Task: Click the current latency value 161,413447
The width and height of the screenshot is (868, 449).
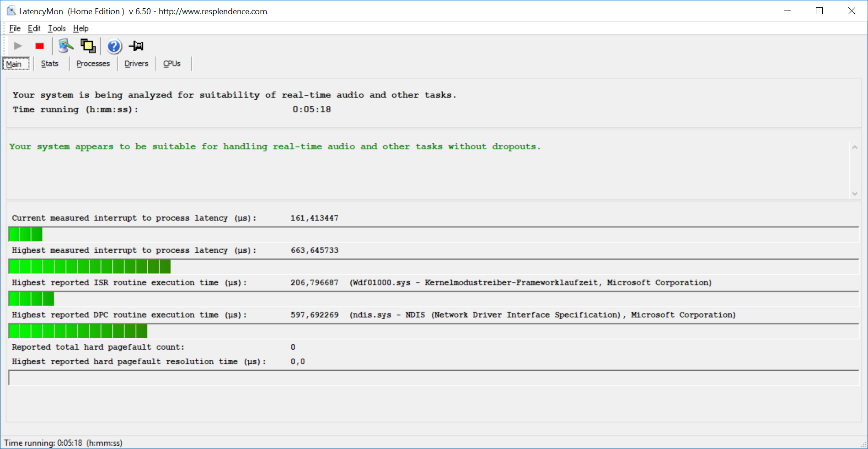Action: (x=315, y=218)
